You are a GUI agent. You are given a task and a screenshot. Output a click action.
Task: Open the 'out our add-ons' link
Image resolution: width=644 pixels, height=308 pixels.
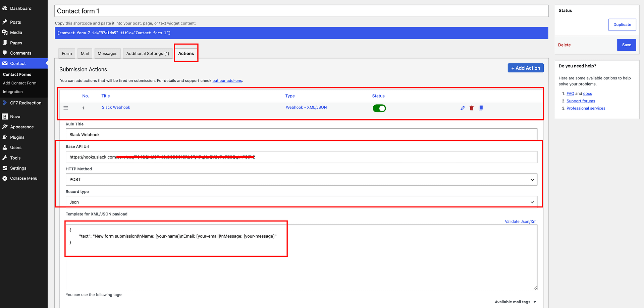227,81
